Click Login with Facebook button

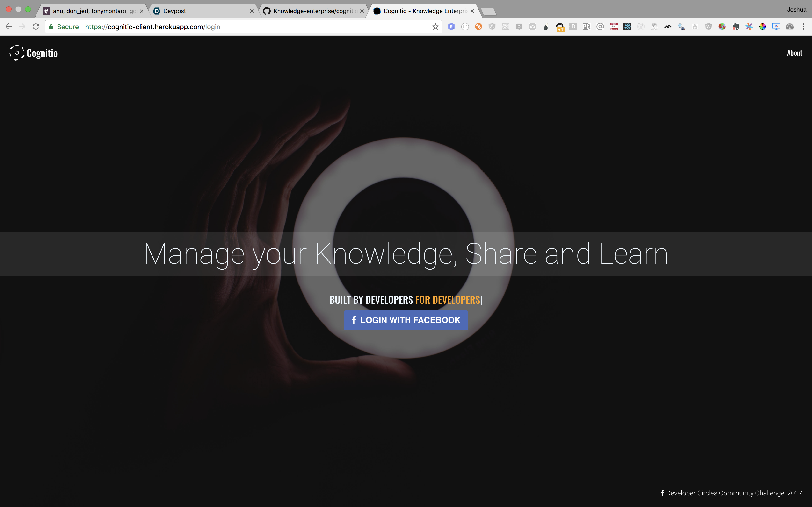(x=406, y=320)
